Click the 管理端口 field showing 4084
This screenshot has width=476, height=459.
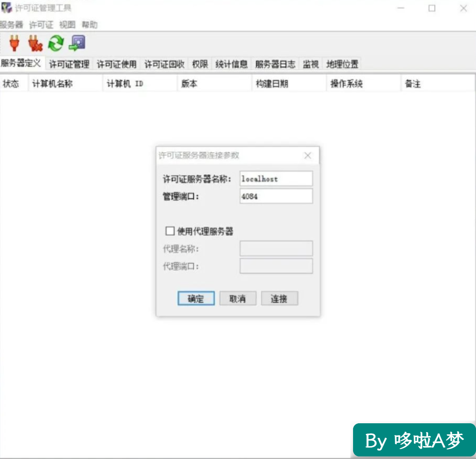[276, 196]
